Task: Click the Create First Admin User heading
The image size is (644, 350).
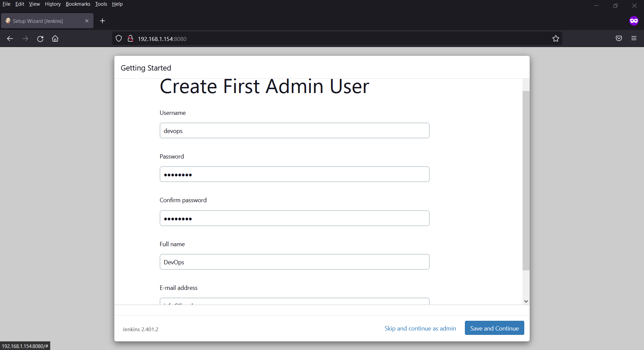Action: tap(264, 86)
